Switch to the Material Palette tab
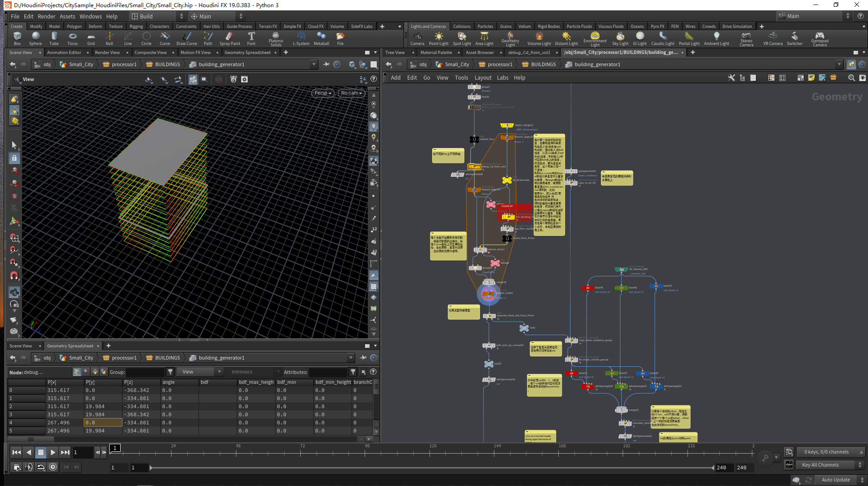 point(436,53)
